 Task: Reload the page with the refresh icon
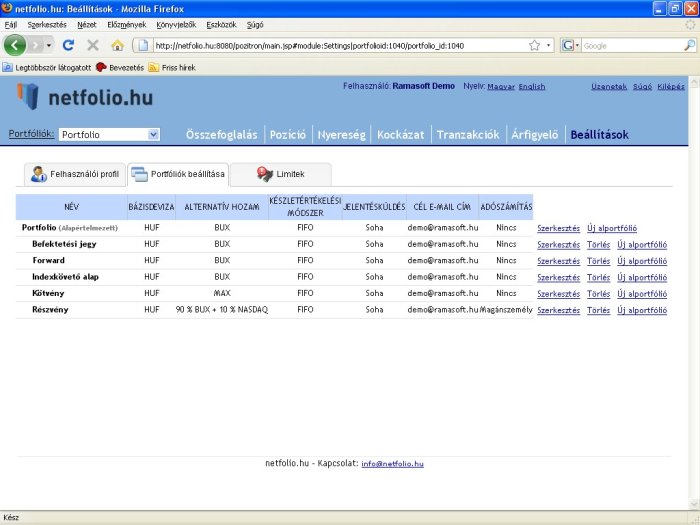[x=68, y=45]
